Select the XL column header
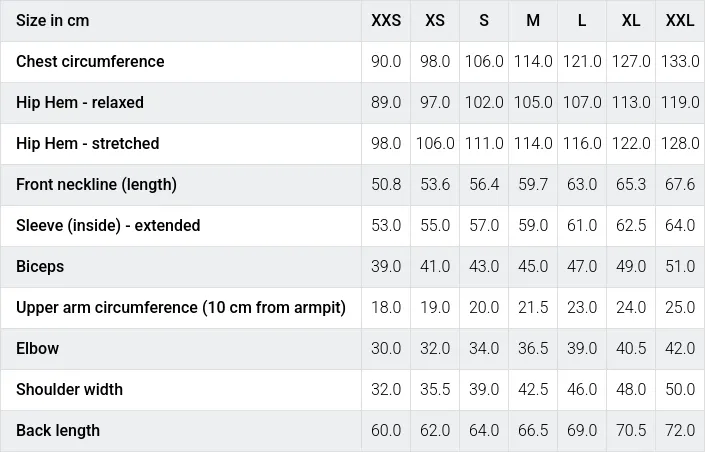Viewport: 705px width, 452px height. click(x=631, y=20)
